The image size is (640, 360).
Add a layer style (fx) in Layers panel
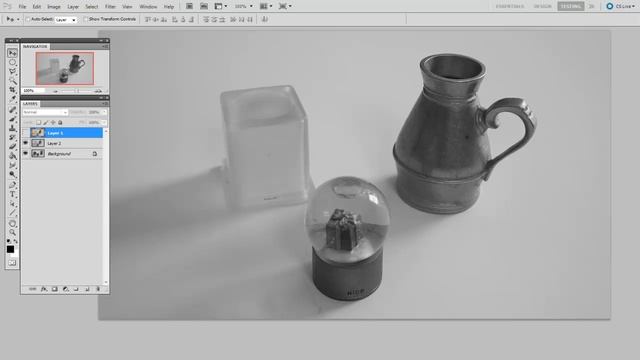44,289
